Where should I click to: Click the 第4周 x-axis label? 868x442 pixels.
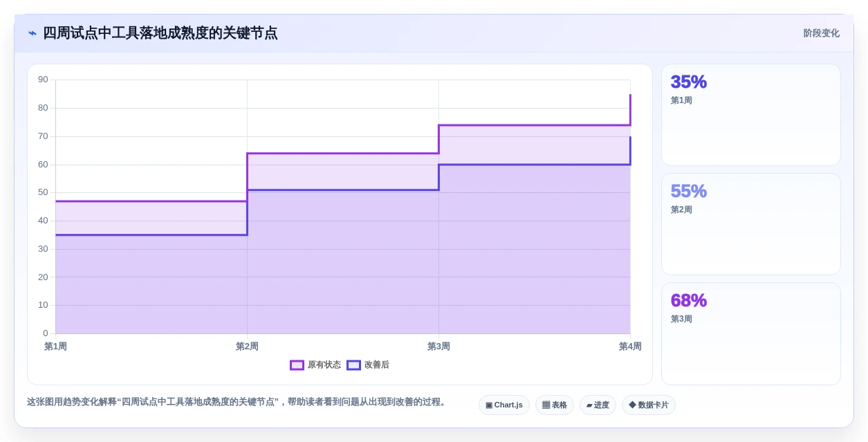tap(630, 347)
